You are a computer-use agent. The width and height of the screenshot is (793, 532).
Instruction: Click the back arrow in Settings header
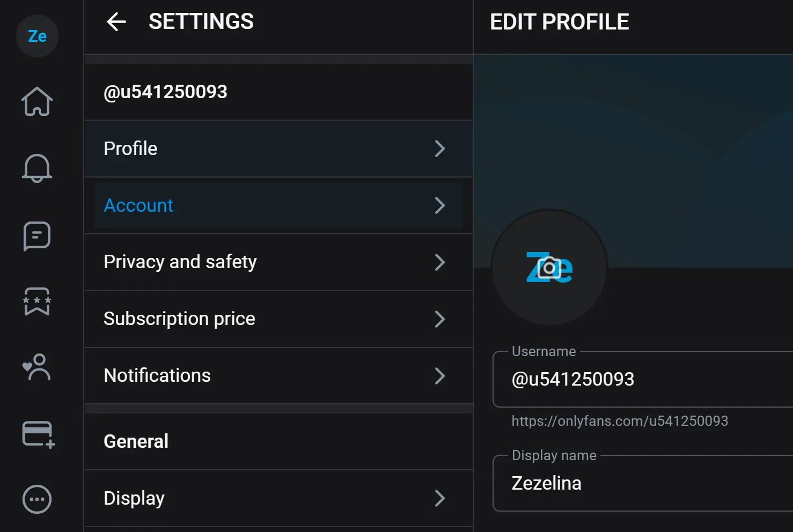click(116, 21)
